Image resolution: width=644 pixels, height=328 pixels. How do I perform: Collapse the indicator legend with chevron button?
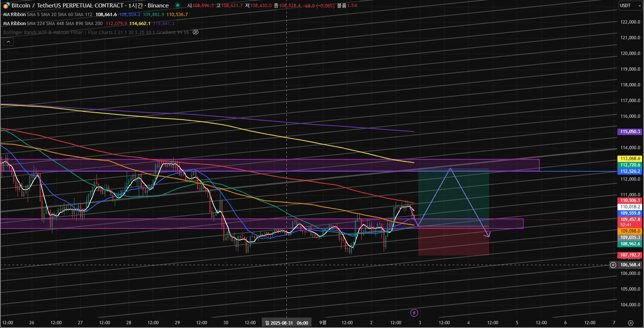(8, 42)
